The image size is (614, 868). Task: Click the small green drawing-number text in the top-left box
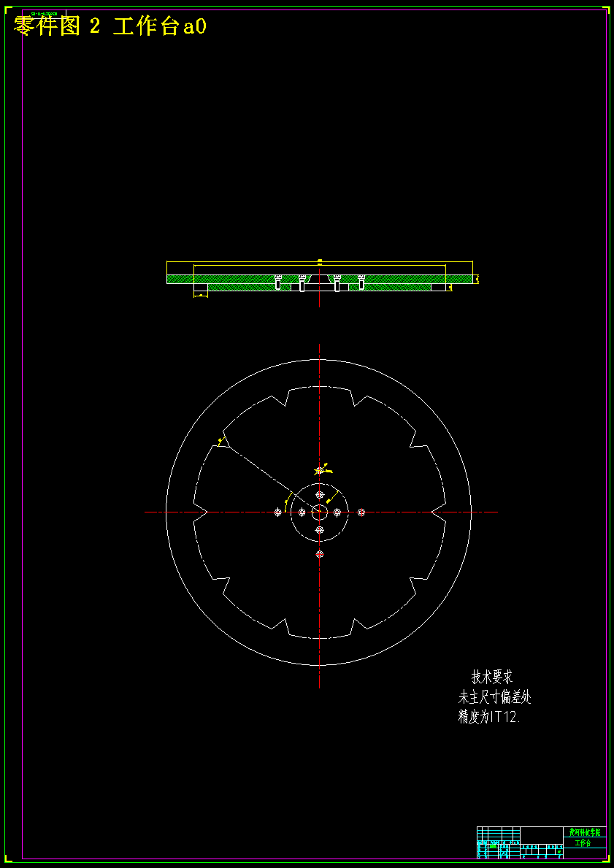tap(45, 12)
